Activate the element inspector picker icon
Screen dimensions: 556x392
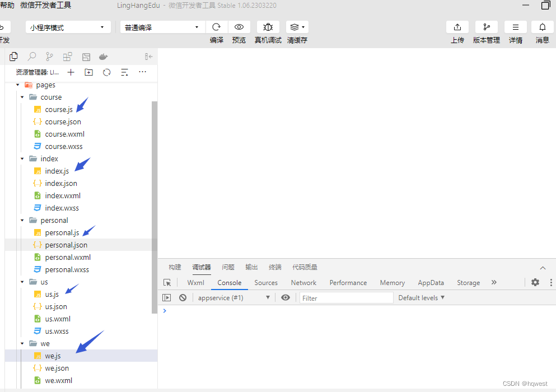(167, 282)
